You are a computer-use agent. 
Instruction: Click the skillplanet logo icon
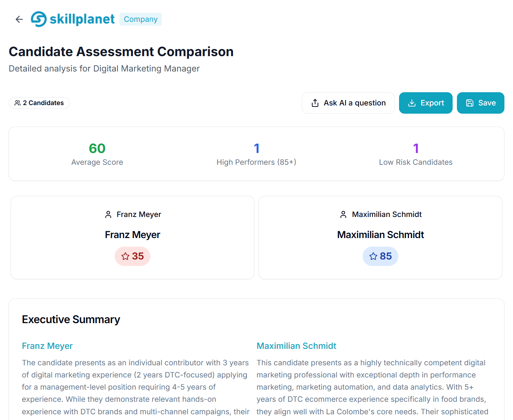click(39, 19)
